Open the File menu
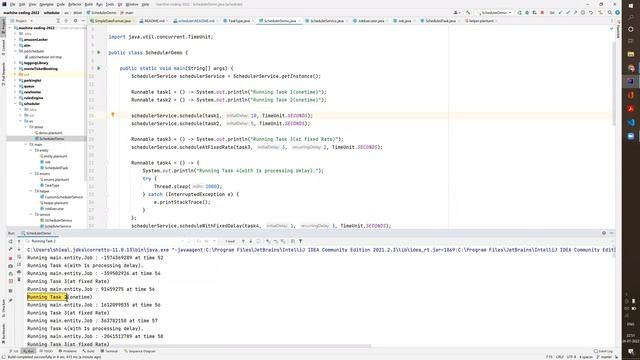Image resolution: width=640 pixels, height=360 pixels. pyautogui.click(x=13, y=4)
